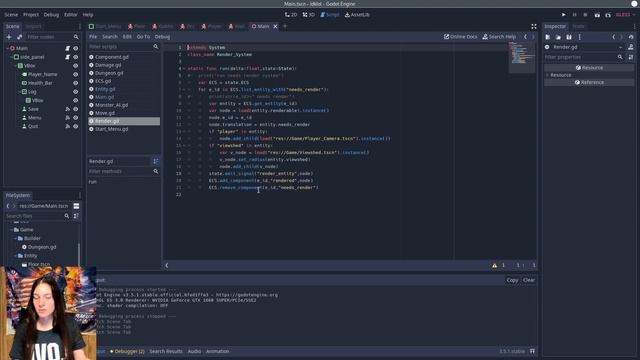Collapse the Game folder in FileSystem
The height and width of the screenshot is (360, 640).
pos(11,230)
